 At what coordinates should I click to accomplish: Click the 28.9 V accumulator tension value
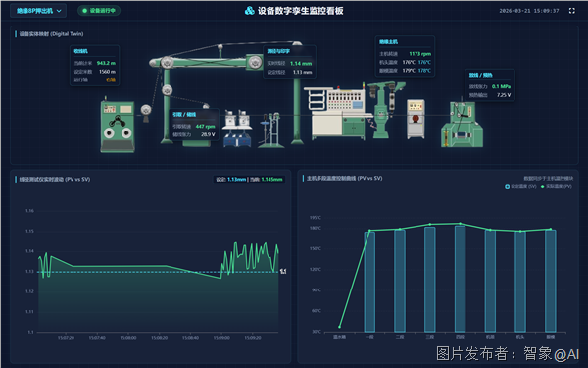coord(208,134)
